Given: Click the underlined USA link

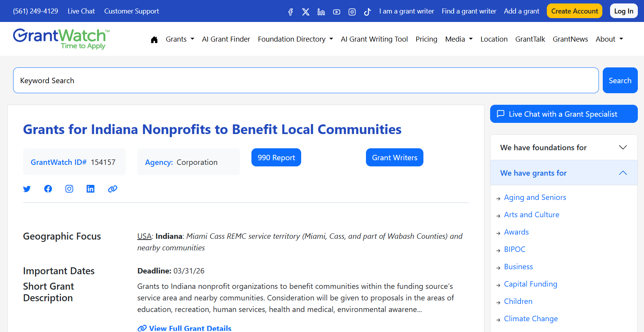Looking at the screenshot, I should click(144, 236).
